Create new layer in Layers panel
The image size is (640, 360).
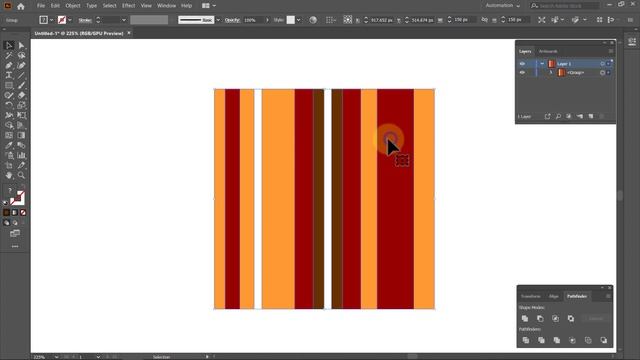591,116
